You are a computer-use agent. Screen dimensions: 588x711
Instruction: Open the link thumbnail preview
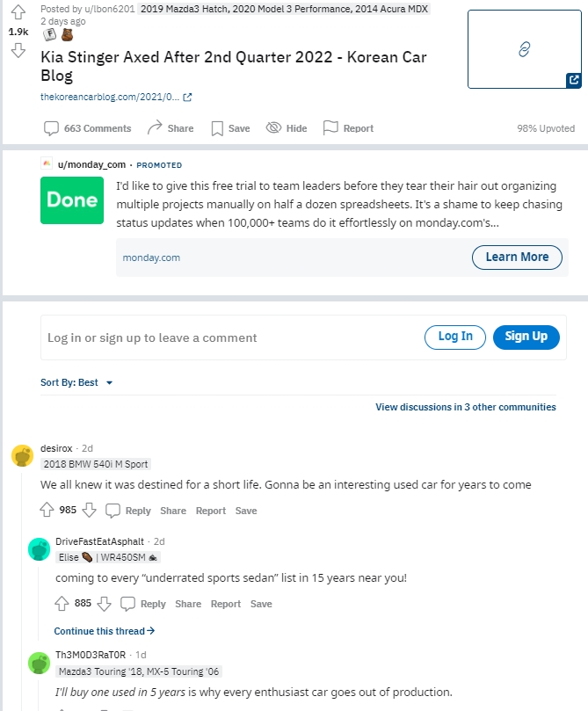(x=525, y=49)
